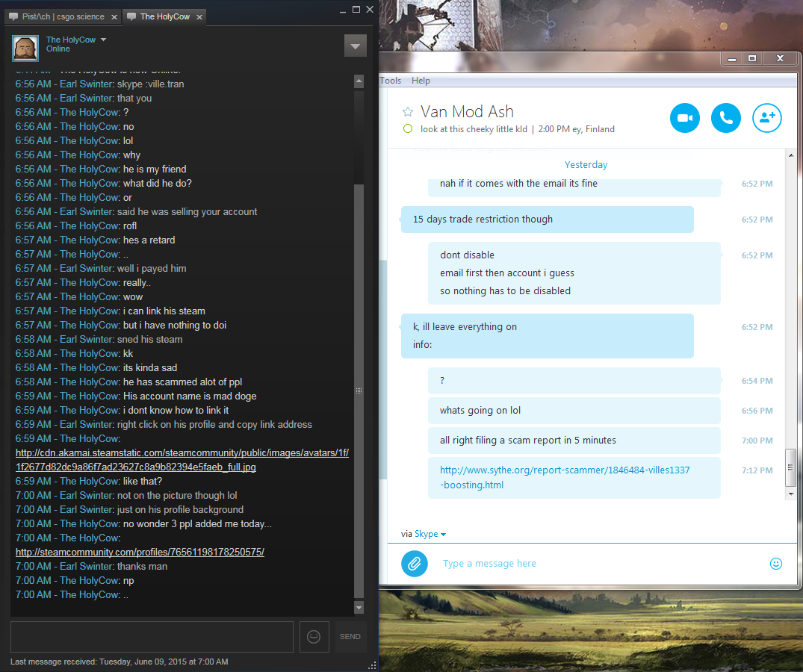
Task: Click the '15 days trade restriction though' message
Action: click(548, 219)
